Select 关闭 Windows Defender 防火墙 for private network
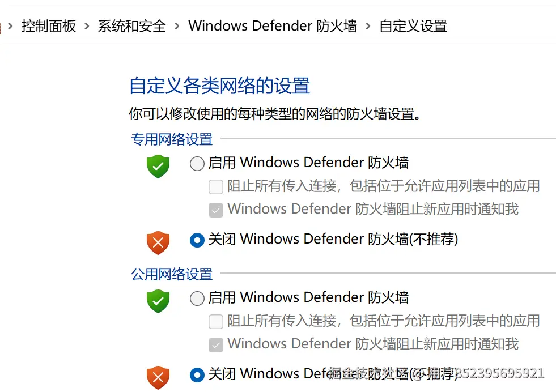556x392 pixels. (197, 240)
